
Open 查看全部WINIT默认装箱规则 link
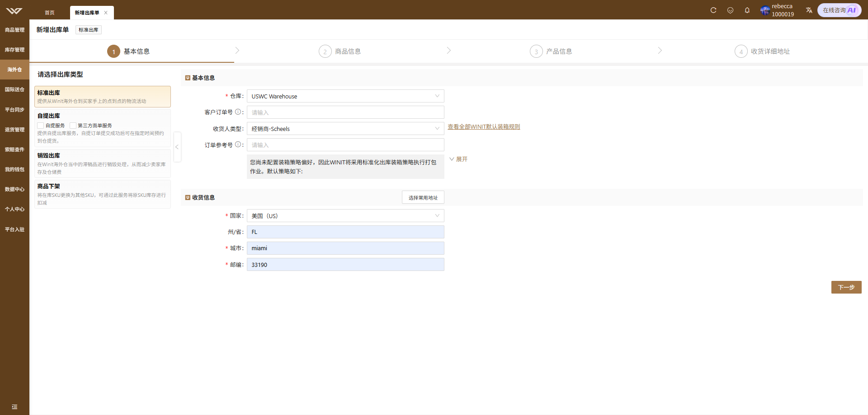click(484, 127)
